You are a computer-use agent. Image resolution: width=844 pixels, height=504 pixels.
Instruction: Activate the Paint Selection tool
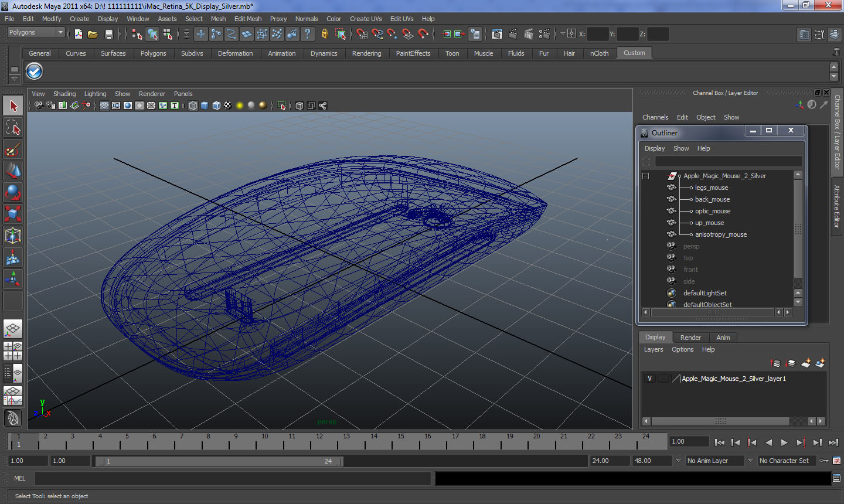click(x=13, y=149)
